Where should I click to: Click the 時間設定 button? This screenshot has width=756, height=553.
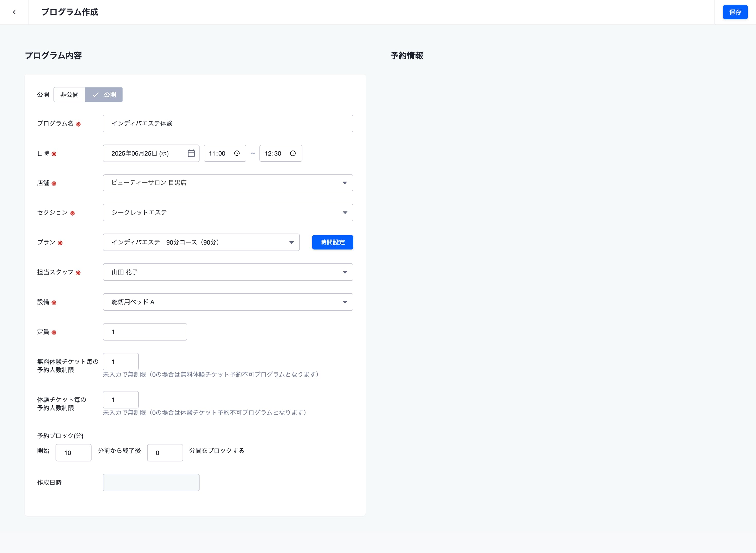[x=332, y=242]
